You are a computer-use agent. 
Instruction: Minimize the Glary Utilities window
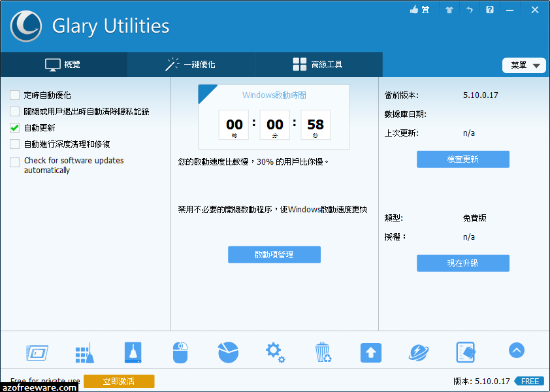click(510, 10)
